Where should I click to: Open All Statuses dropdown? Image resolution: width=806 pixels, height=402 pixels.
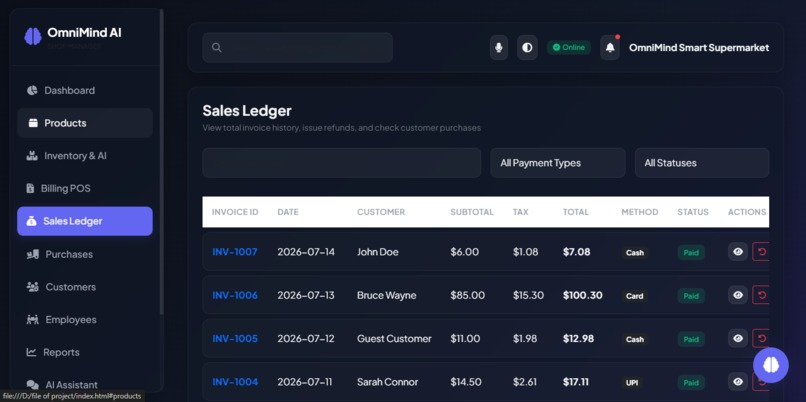pyautogui.click(x=702, y=163)
